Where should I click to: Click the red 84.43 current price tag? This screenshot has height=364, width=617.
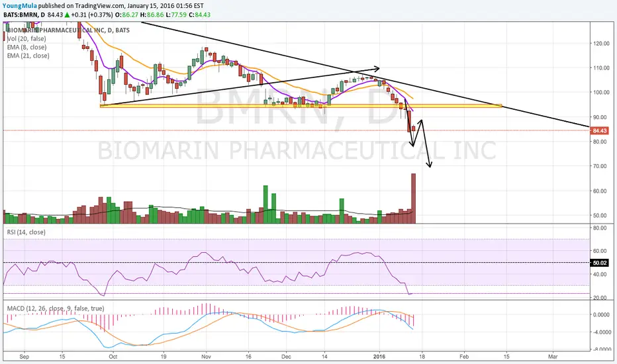(600, 130)
